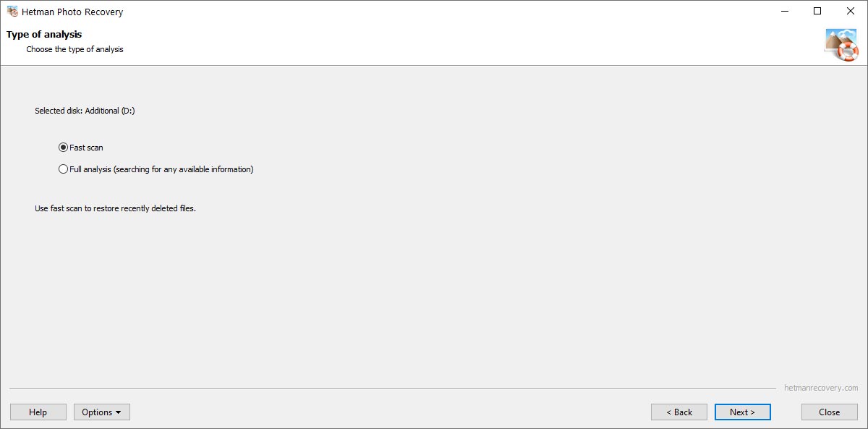Click the fast scan description hint text
This screenshot has width=868, height=429.
tap(116, 208)
